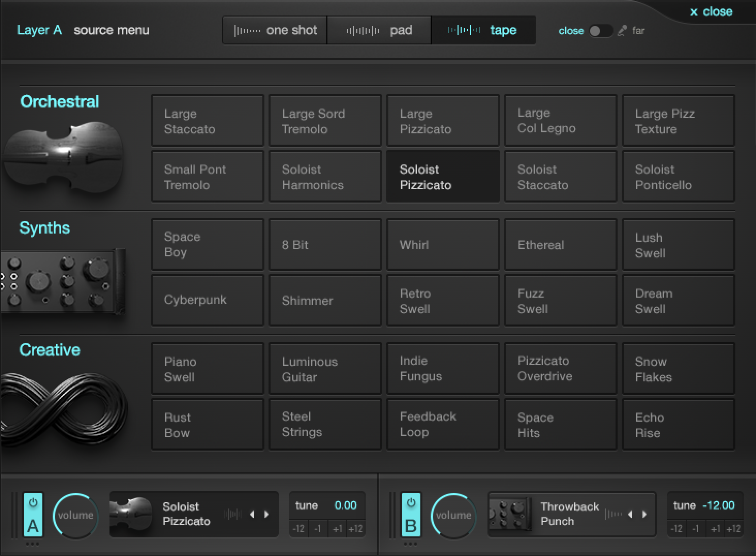Switch to the pad tab
Viewport: 756px width, 556px height.
click(380, 30)
